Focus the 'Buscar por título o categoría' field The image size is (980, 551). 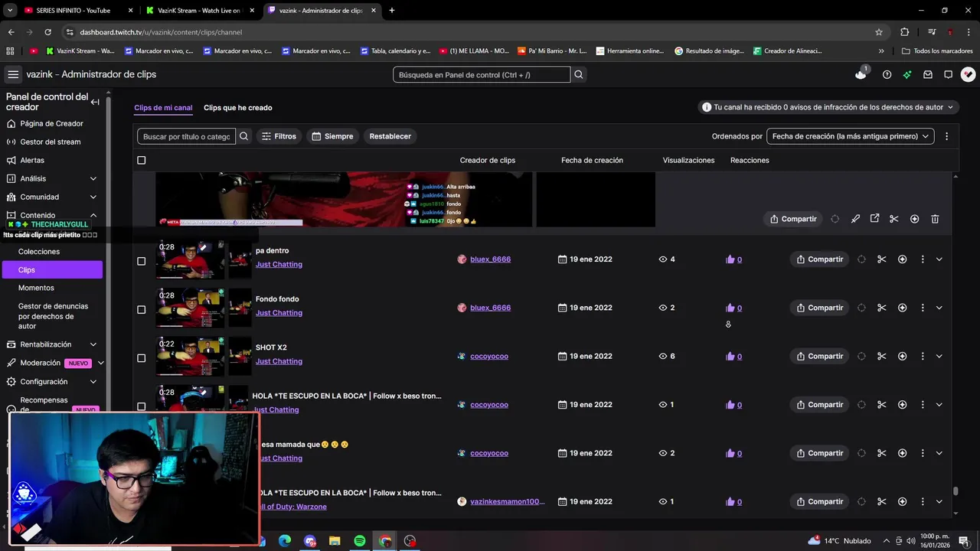point(186,136)
